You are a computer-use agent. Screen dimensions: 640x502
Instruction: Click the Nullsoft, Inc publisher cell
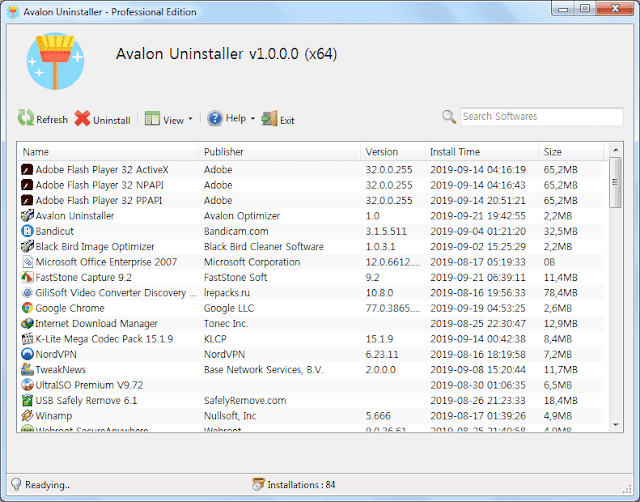(x=230, y=416)
